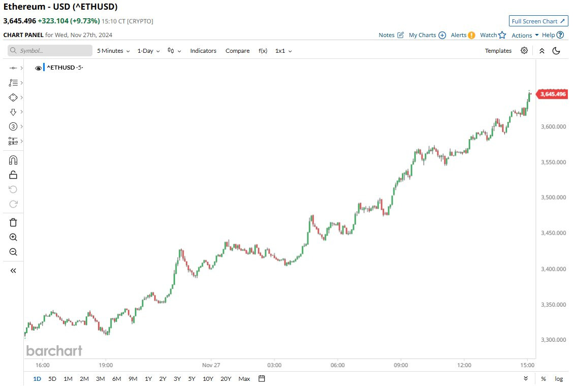Select the magnet snap tool

point(13,160)
